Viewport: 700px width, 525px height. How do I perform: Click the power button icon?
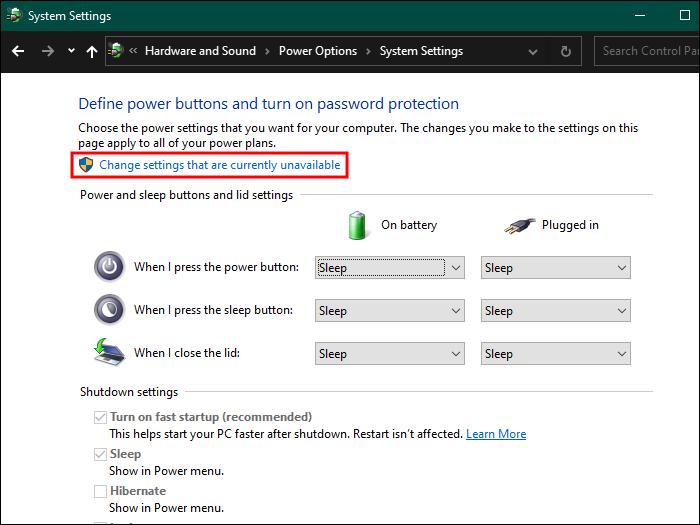[x=109, y=267]
